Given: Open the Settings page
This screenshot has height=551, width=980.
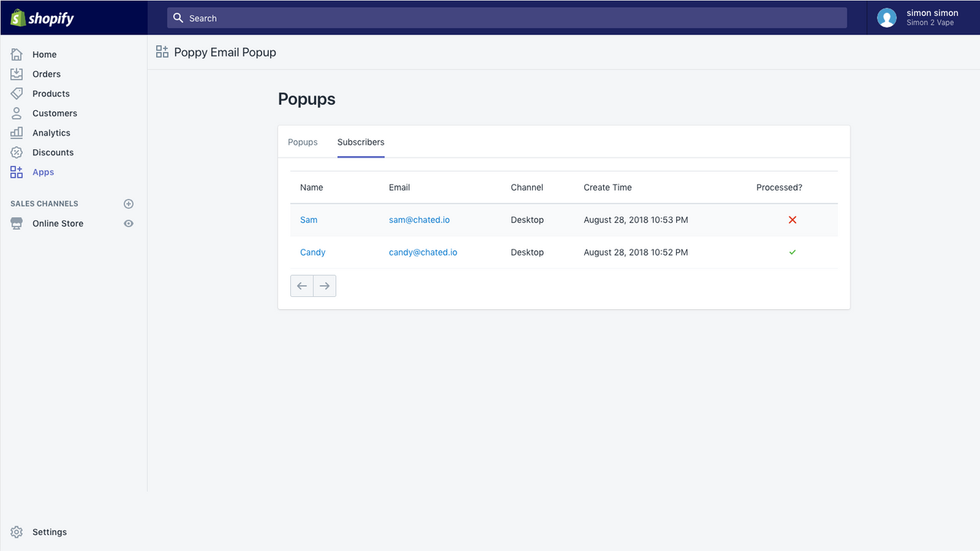Looking at the screenshot, I should click(x=49, y=532).
